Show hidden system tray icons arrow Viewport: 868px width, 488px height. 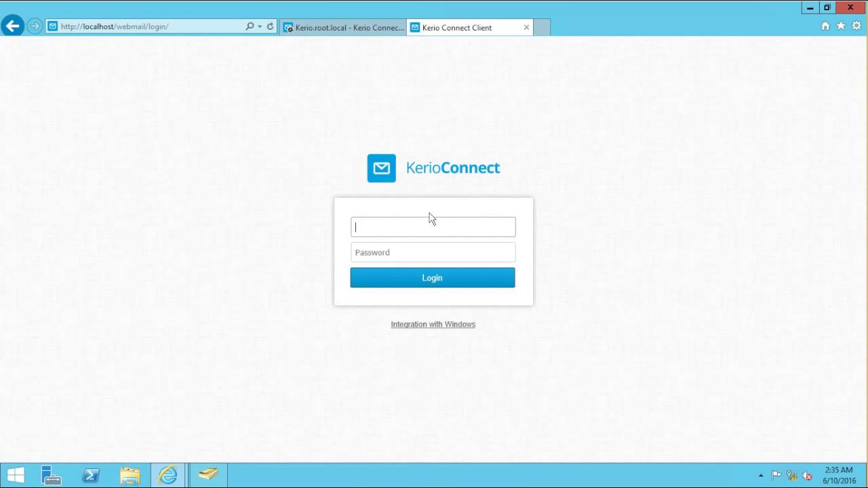761,476
